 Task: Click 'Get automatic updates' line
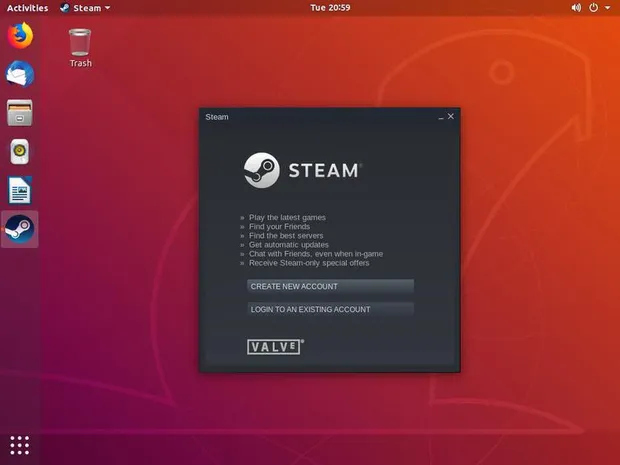[x=289, y=245]
